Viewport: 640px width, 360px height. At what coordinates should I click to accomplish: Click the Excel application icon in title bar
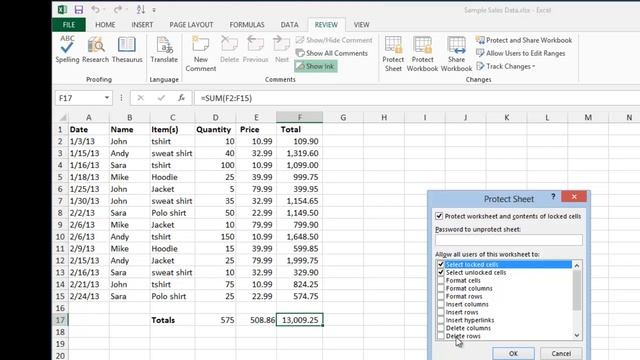tap(62, 9)
